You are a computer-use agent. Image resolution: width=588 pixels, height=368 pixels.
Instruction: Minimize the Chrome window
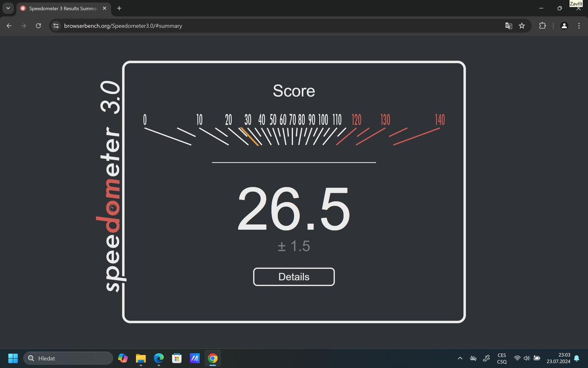541,8
